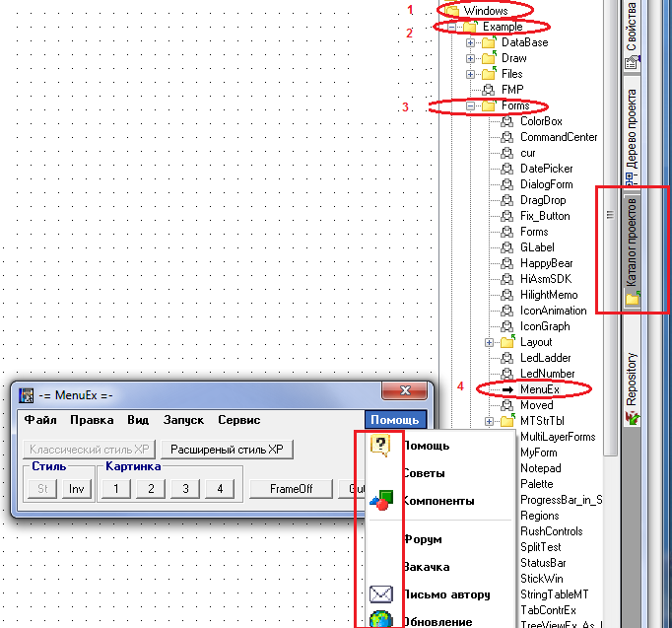Click the MenuEx window title icon
The image size is (672, 628).
pyautogui.click(x=28, y=394)
